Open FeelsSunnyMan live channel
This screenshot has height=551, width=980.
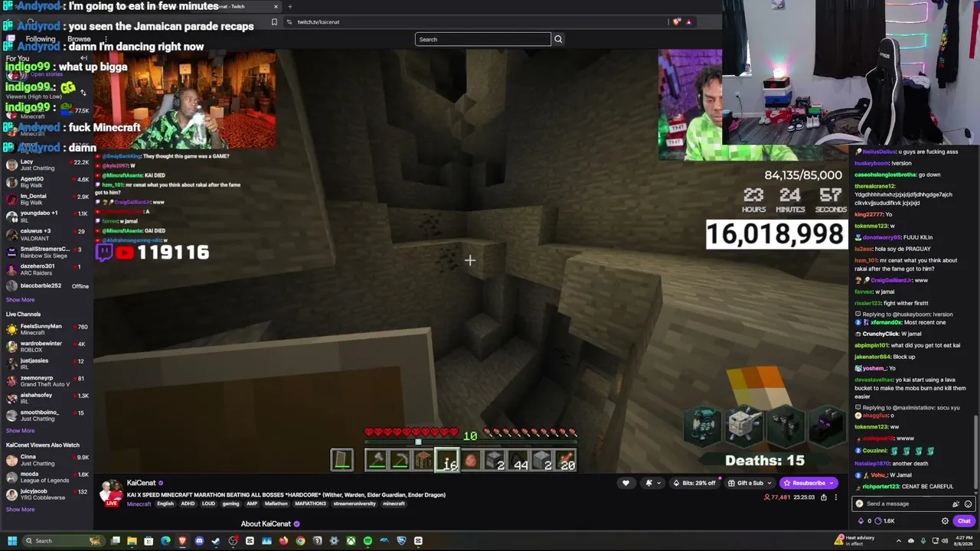click(46, 330)
